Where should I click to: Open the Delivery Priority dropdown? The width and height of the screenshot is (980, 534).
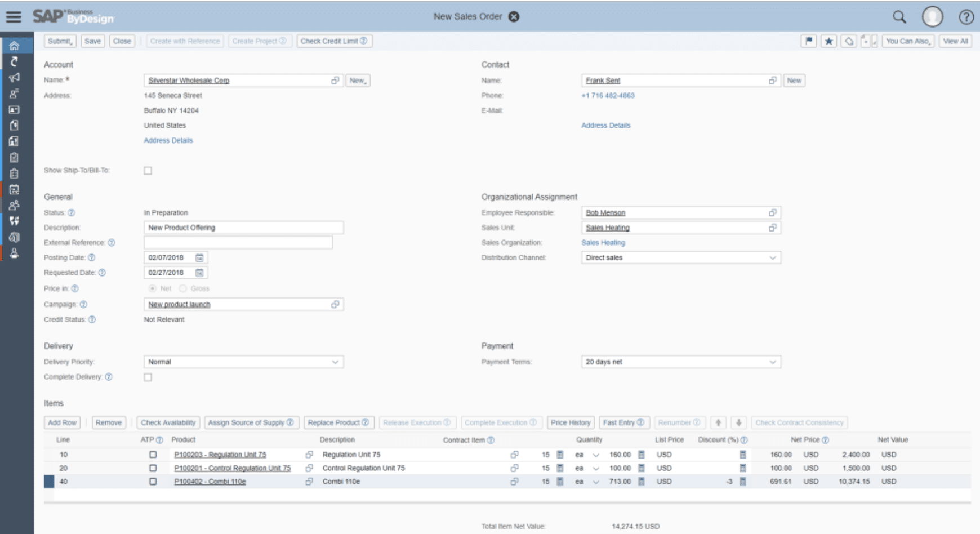[333, 362]
